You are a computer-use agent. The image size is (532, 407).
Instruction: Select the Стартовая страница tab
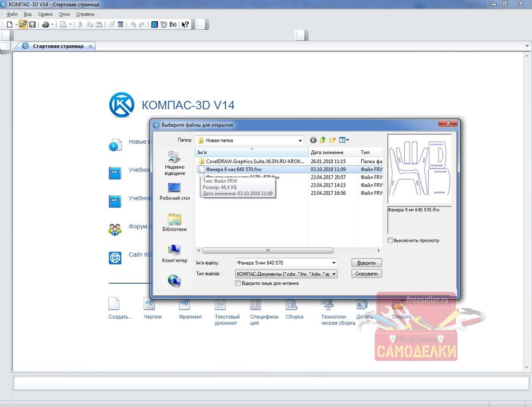point(58,46)
